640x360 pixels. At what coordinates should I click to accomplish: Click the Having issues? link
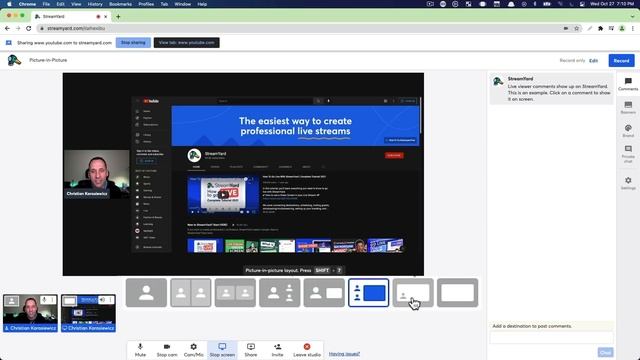click(344, 354)
